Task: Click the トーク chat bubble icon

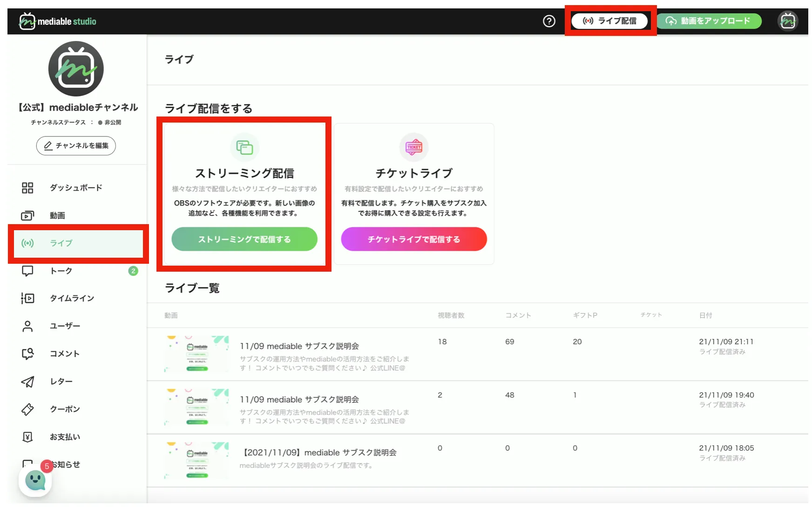Action: pos(27,271)
